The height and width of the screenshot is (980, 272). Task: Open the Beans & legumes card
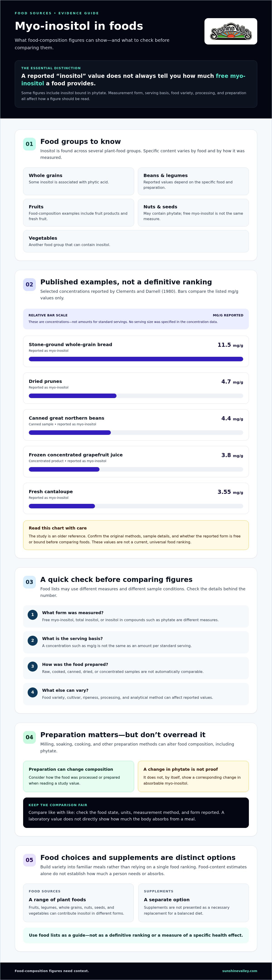[x=193, y=182]
